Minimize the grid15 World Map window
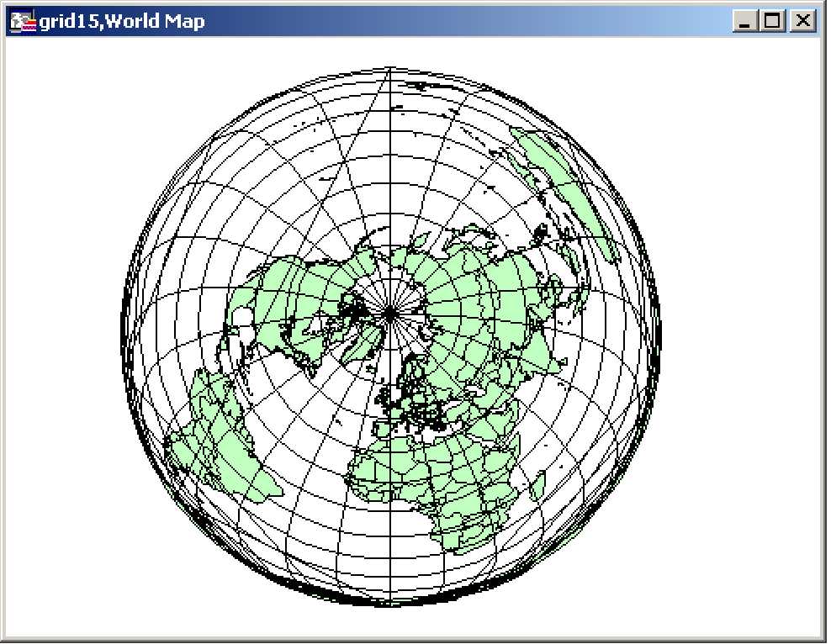The image size is (831, 644). (x=745, y=21)
